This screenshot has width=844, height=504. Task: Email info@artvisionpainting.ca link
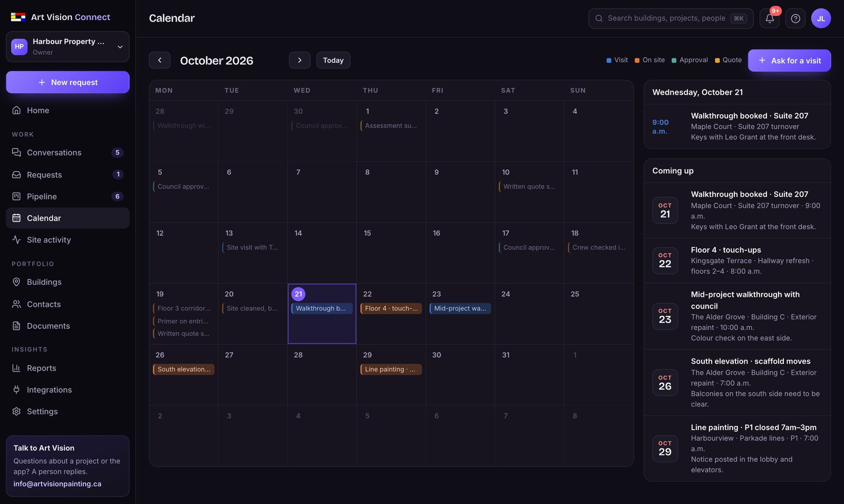pos(57,484)
